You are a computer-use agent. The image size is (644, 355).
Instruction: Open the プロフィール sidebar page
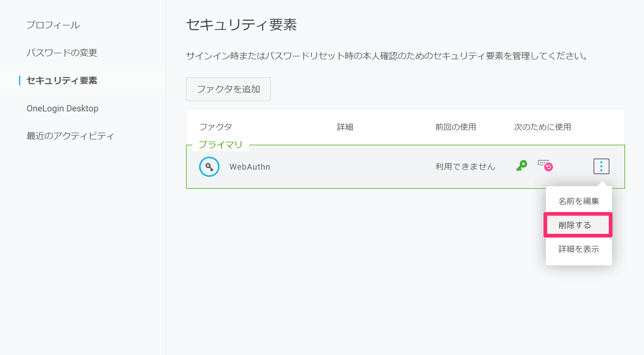[53, 25]
